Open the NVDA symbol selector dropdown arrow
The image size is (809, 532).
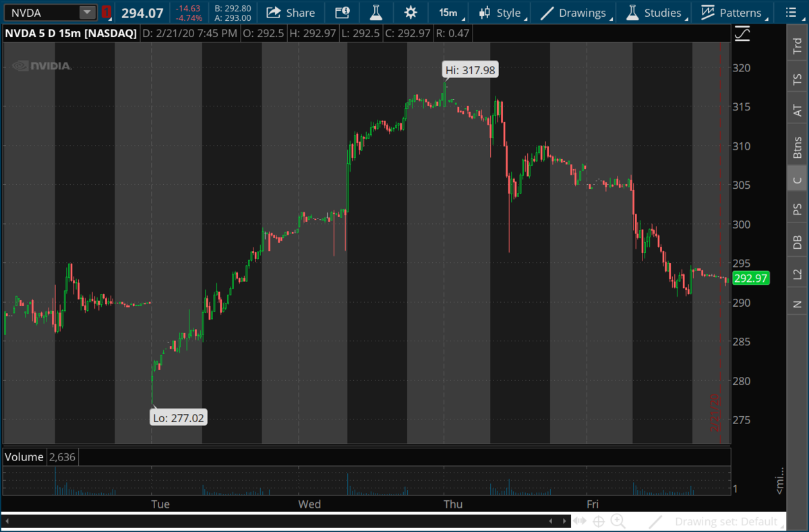click(x=88, y=12)
